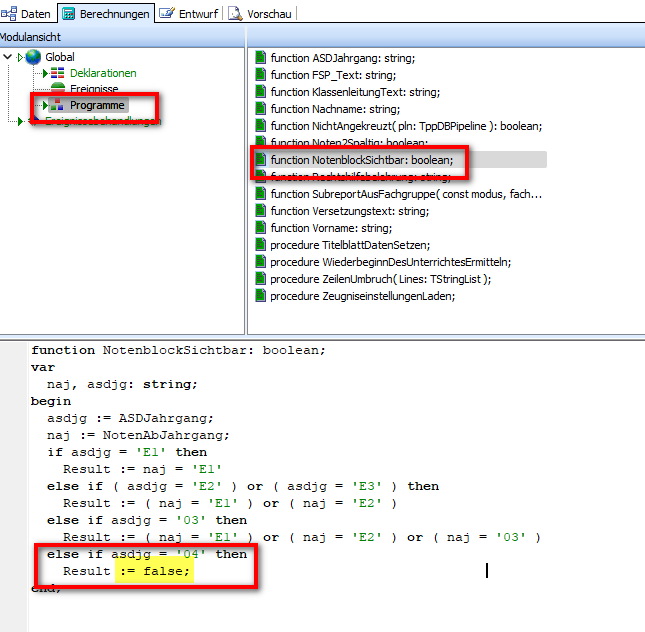Select Programme in the module tree
645x632 pixels.
[97, 105]
